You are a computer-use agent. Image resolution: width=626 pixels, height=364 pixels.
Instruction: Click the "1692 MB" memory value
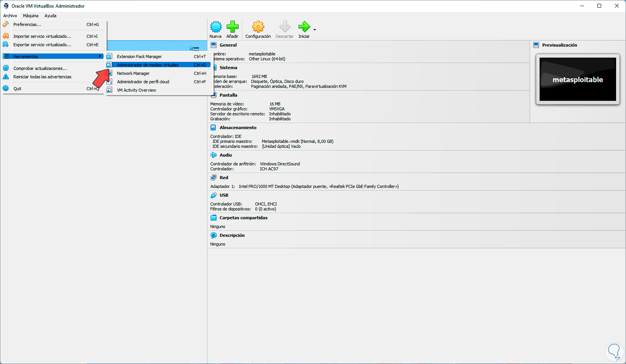coord(259,76)
